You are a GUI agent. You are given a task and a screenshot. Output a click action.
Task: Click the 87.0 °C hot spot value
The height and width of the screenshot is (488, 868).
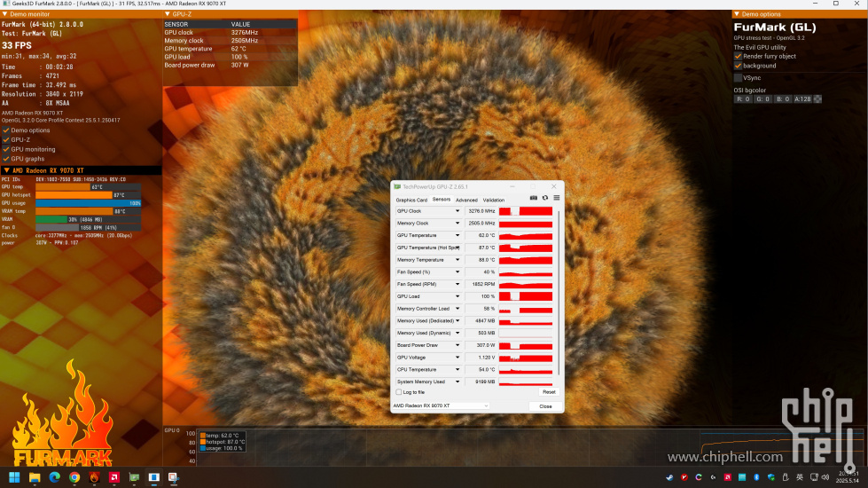pos(481,248)
